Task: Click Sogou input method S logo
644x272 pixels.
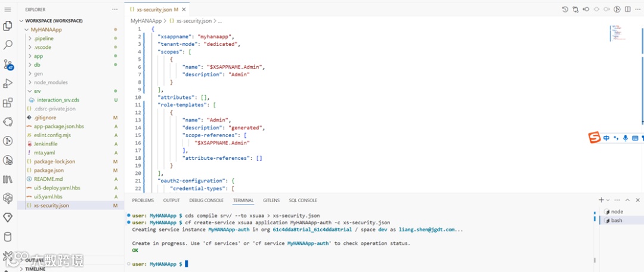Action: (x=595, y=138)
